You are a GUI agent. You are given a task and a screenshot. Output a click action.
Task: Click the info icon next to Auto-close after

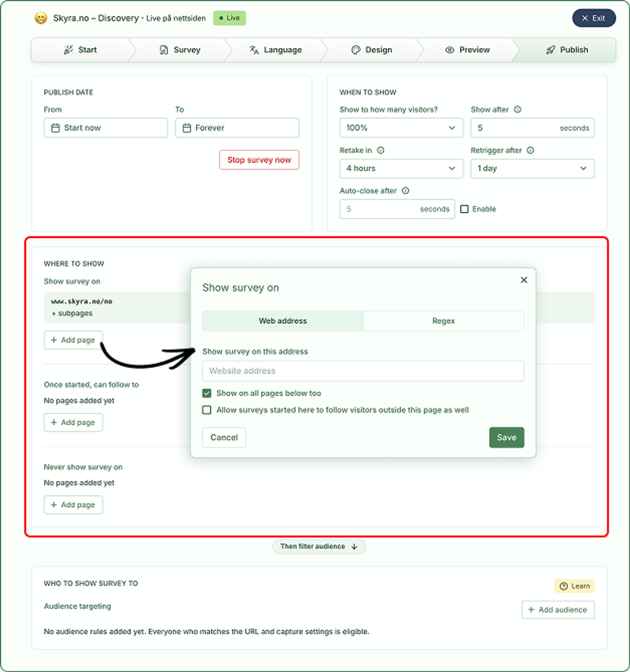405,191
